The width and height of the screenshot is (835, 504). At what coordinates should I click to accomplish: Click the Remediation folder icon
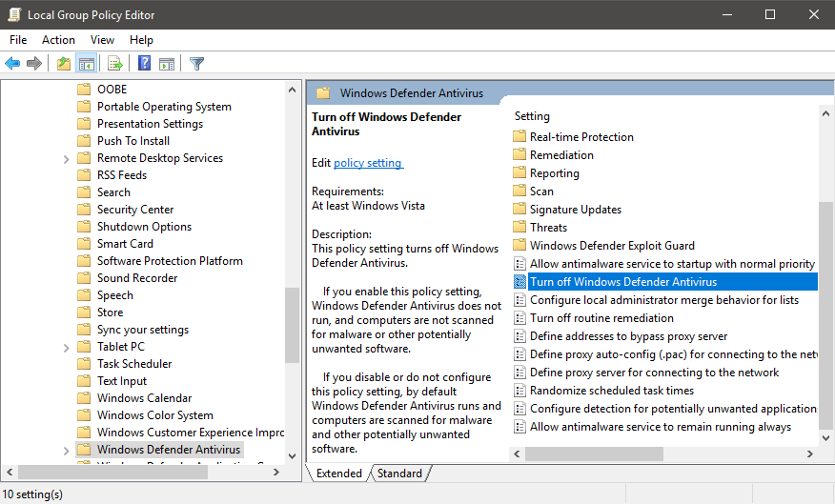click(x=519, y=154)
